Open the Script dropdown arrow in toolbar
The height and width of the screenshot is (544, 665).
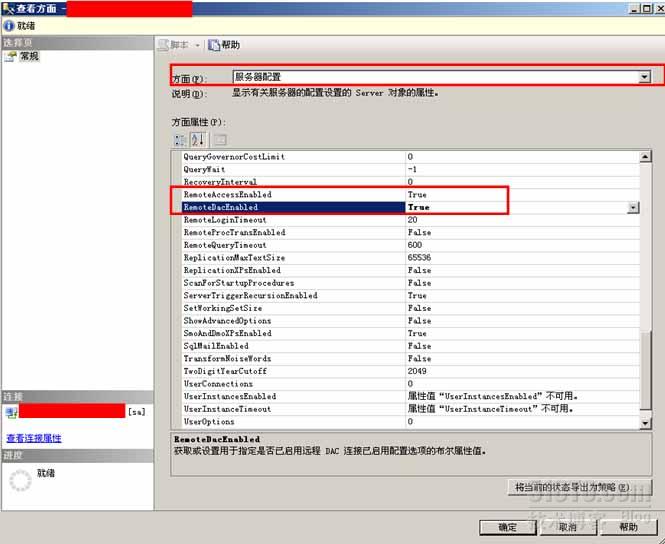(x=197, y=45)
